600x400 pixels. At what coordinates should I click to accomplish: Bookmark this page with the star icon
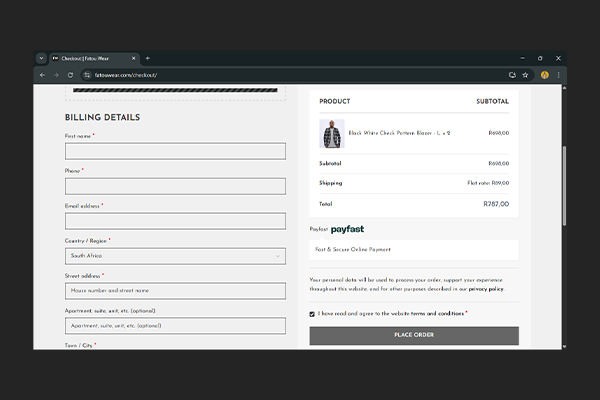pos(526,75)
